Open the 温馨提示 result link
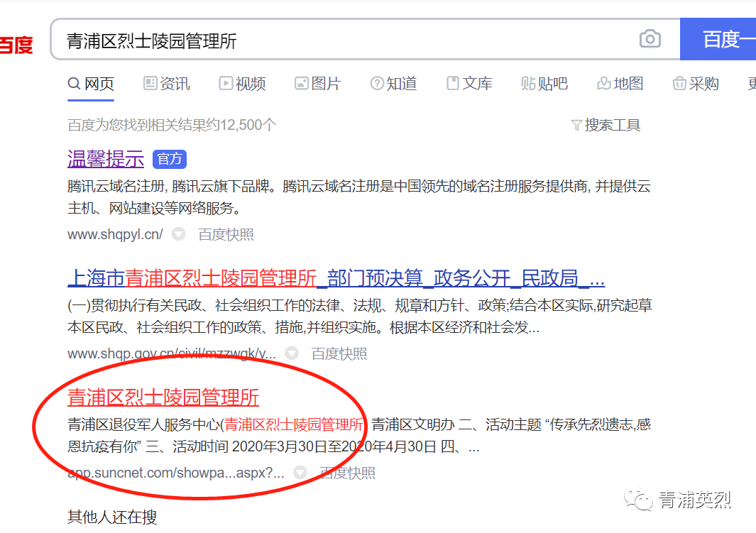The width and height of the screenshot is (756, 533). pos(106,159)
